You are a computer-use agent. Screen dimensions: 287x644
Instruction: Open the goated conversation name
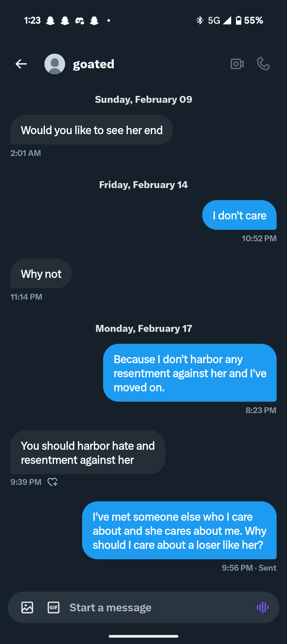click(94, 64)
